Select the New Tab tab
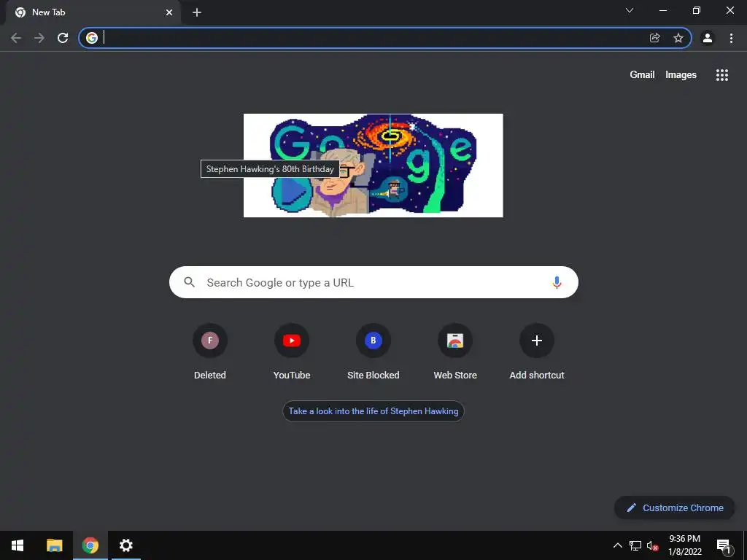 93,12
